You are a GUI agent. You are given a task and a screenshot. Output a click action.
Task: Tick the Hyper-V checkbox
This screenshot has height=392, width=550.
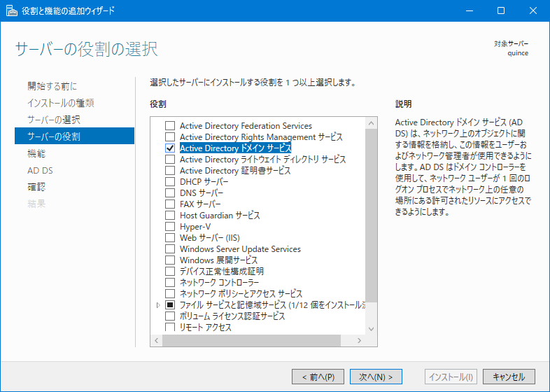coord(170,227)
